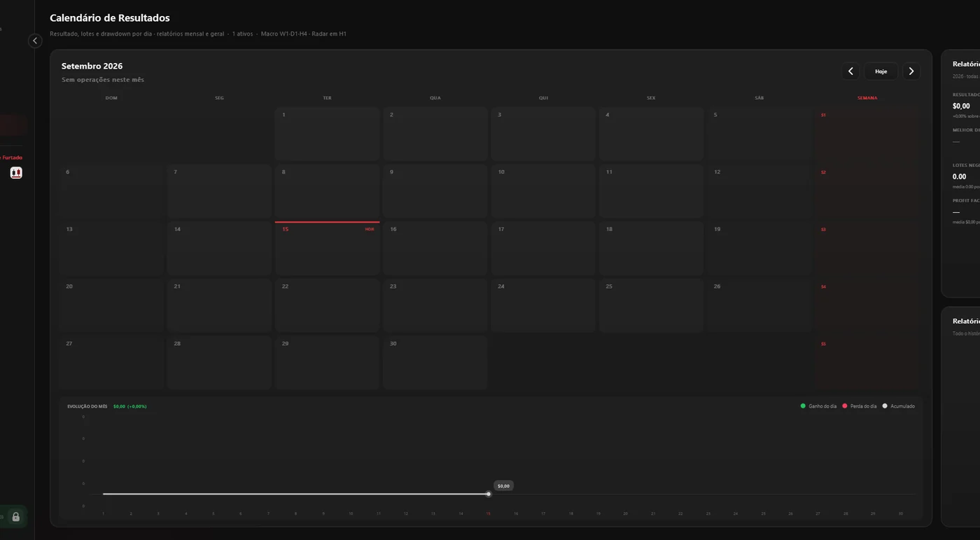Toggle Acumulado legend item
Image resolution: width=980 pixels, height=540 pixels.
coord(899,406)
